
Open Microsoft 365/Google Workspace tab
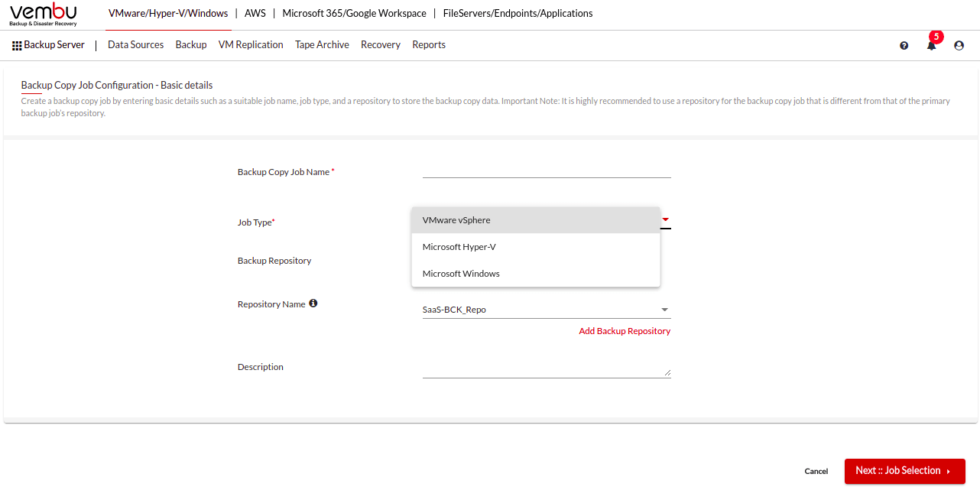355,13
